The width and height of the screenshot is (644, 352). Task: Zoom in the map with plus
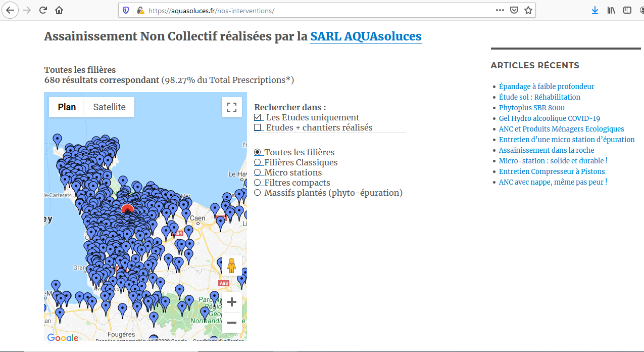coord(232,302)
